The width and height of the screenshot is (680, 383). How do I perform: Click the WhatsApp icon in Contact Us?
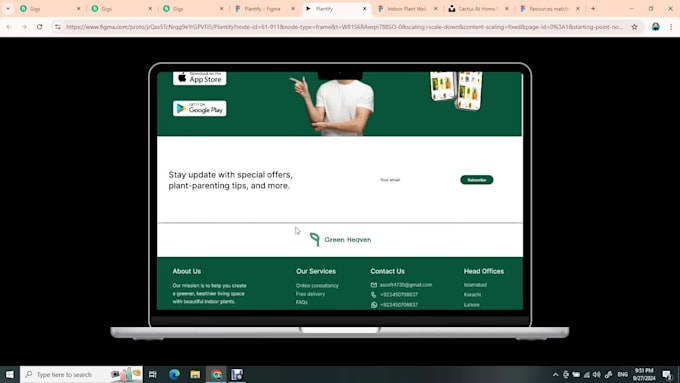[374, 304]
